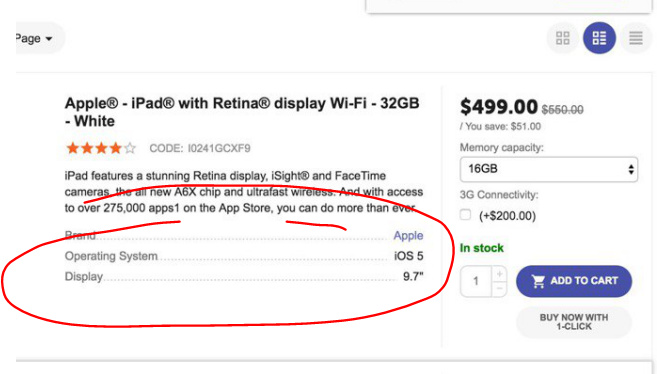Increase quantity with the plus stepper
Screen dimensions: 657x374
point(499,274)
